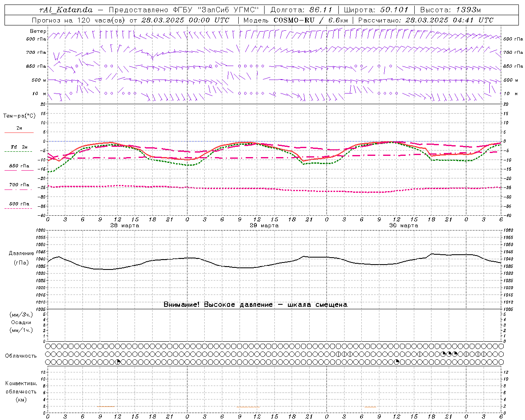The width and height of the screenshot is (525, 420).
Task: Click the Широта: 50.101 value
Action: (x=376, y=10)
